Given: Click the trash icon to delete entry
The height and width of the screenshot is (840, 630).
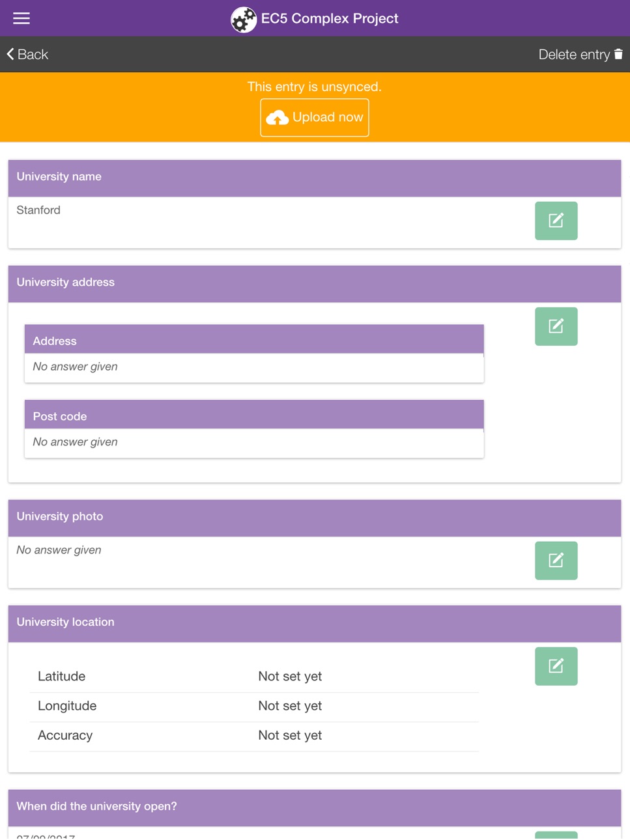Looking at the screenshot, I should point(618,54).
